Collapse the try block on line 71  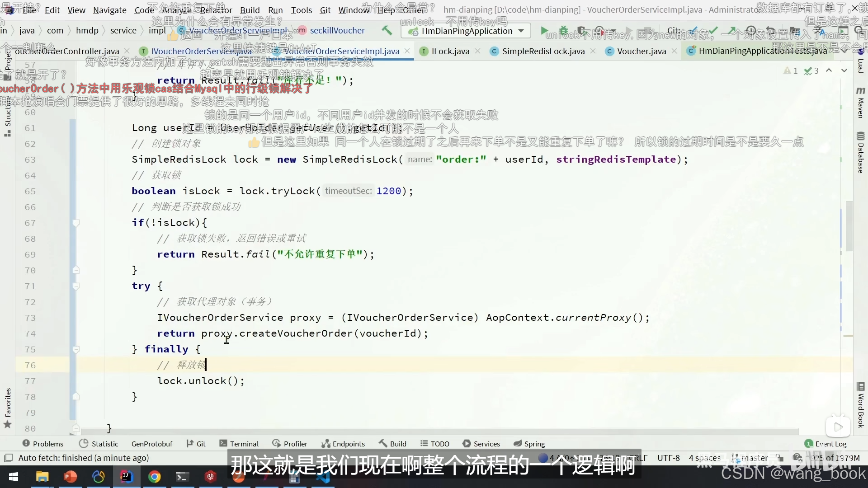pos(76,286)
